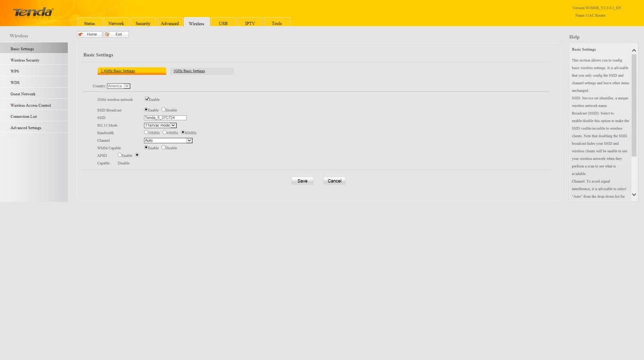Open the Tools tab
This screenshot has height=360, width=644.
coord(277,22)
